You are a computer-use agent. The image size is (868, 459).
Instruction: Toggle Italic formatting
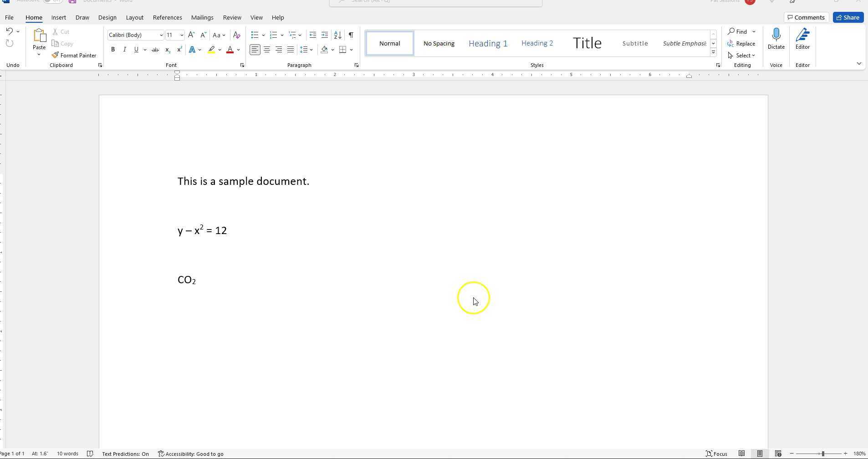tap(124, 50)
